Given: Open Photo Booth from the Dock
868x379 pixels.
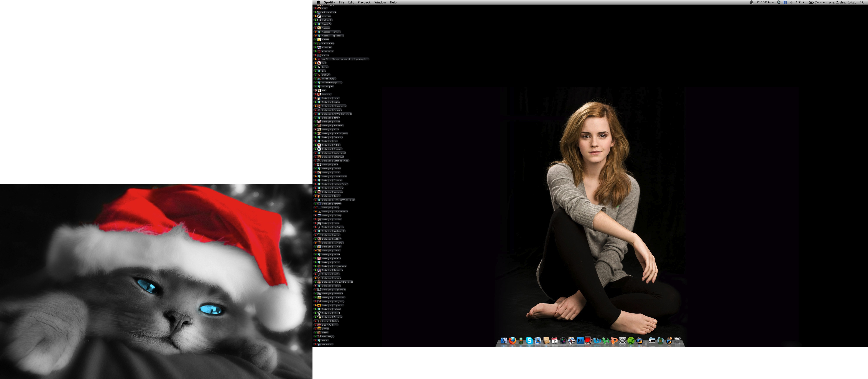Looking at the screenshot, I should point(589,341).
